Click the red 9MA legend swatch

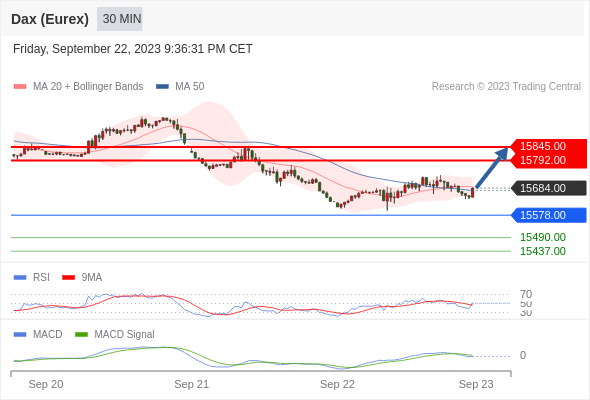[68, 278]
